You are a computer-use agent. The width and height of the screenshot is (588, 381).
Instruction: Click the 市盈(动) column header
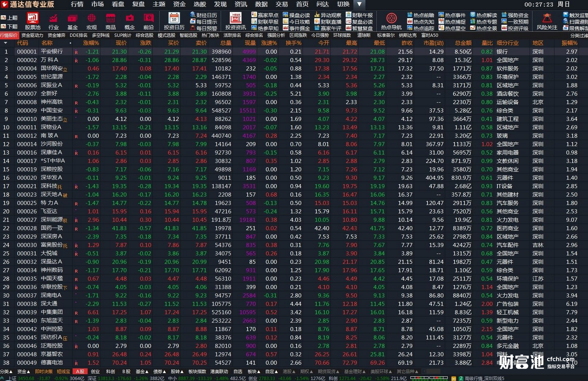tap(434, 43)
